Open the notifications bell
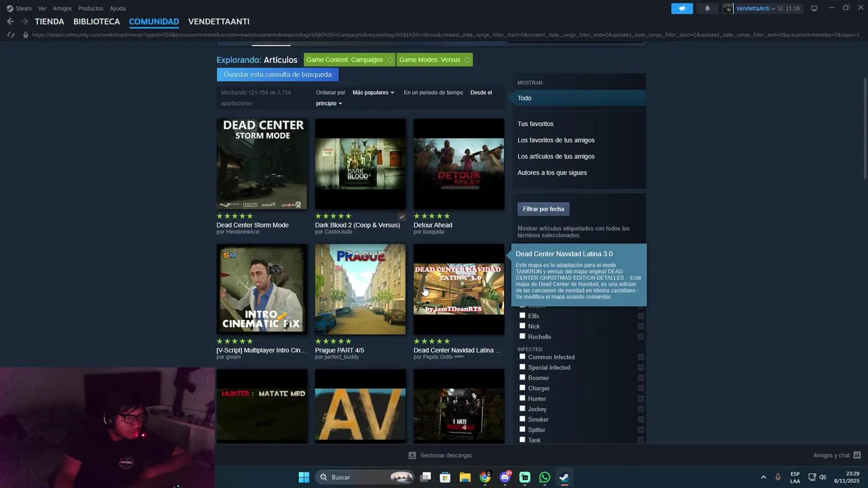The image size is (868, 488). pos(707,8)
